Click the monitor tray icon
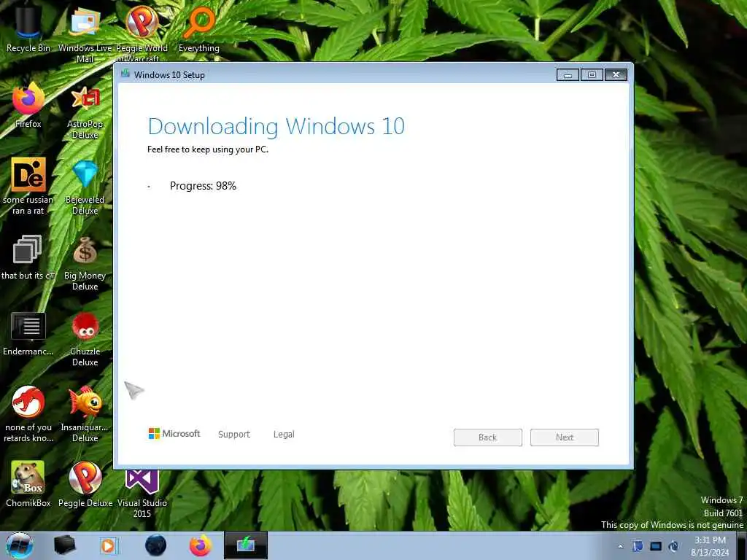 (656, 546)
